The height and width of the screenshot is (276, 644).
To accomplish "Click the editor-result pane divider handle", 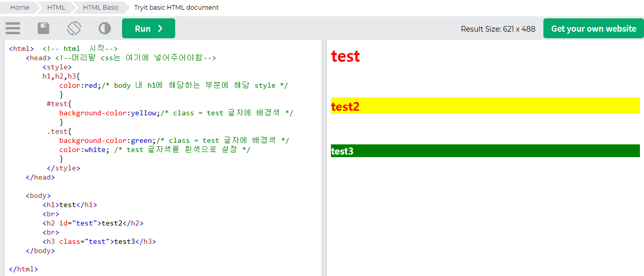I will (324, 158).
